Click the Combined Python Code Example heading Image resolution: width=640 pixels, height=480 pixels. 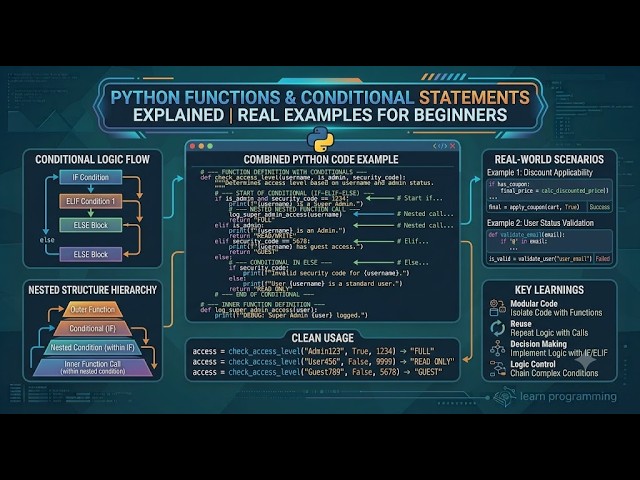321,159
